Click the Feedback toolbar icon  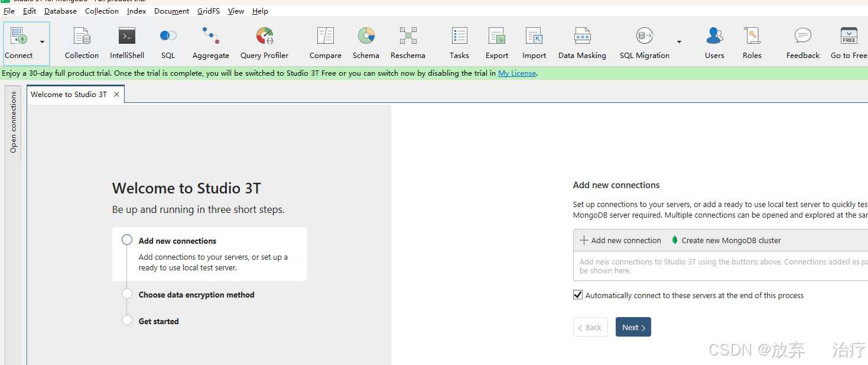[803, 43]
